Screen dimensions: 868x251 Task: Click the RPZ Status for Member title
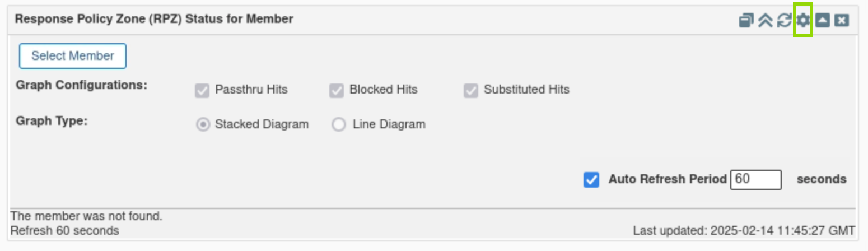154,19
